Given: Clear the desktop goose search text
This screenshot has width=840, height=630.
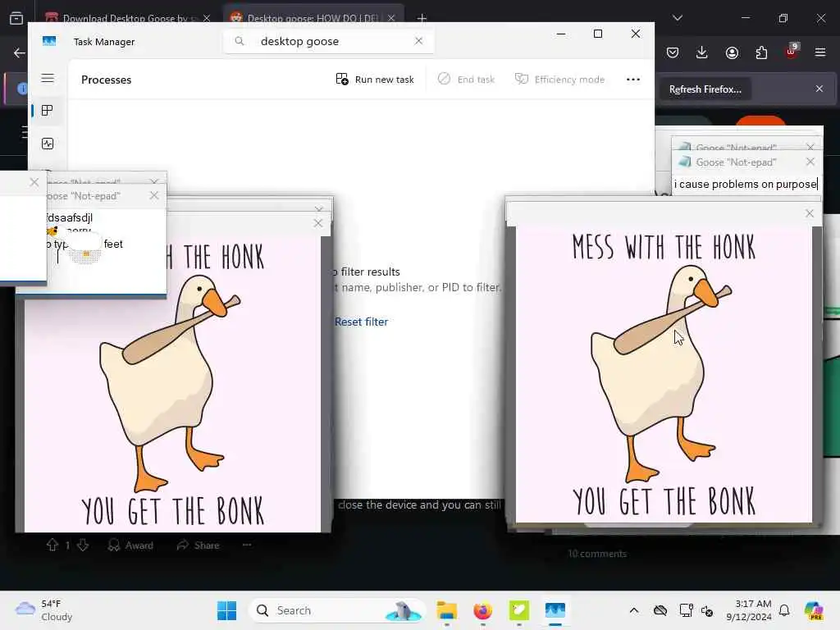Looking at the screenshot, I should (419, 41).
